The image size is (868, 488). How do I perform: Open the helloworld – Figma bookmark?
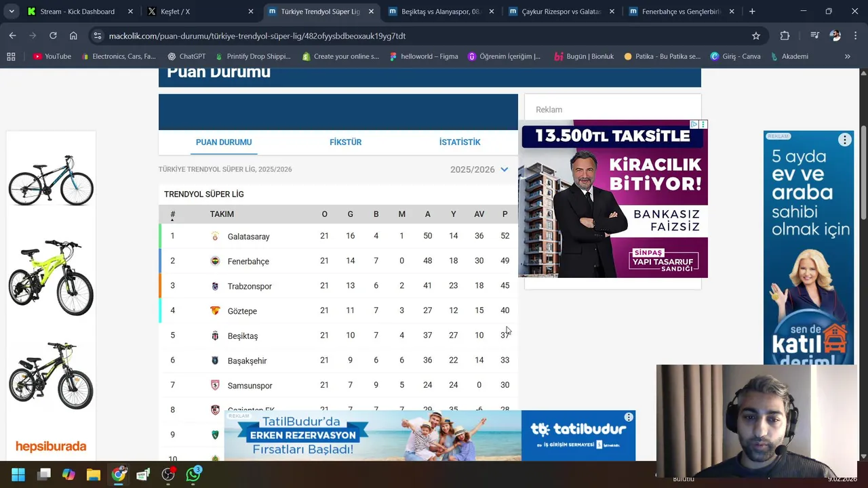click(424, 56)
